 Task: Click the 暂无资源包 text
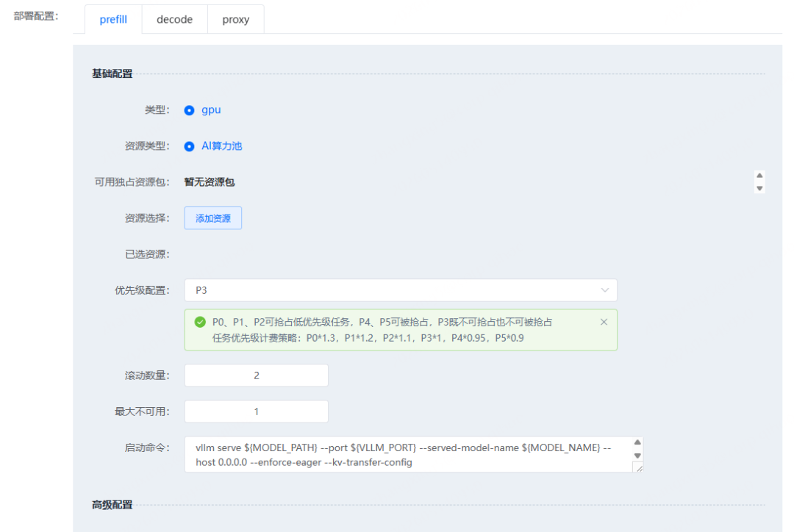point(209,182)
